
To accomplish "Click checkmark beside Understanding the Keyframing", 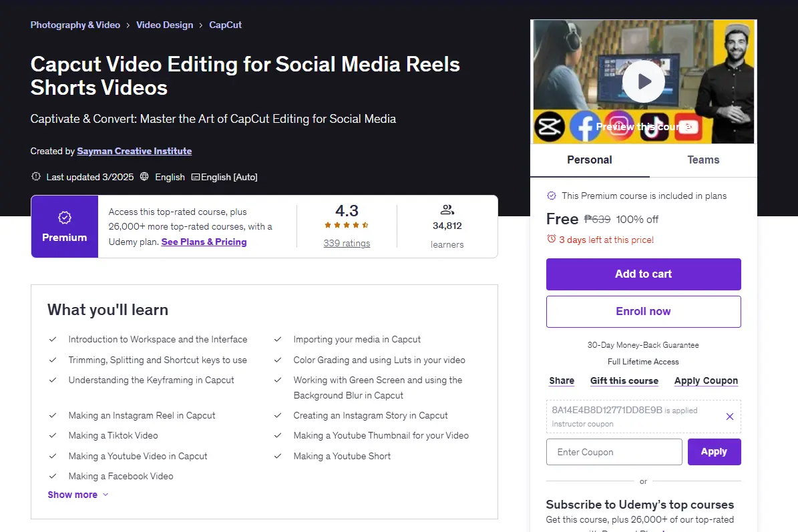I will click(x=52, y=380).
